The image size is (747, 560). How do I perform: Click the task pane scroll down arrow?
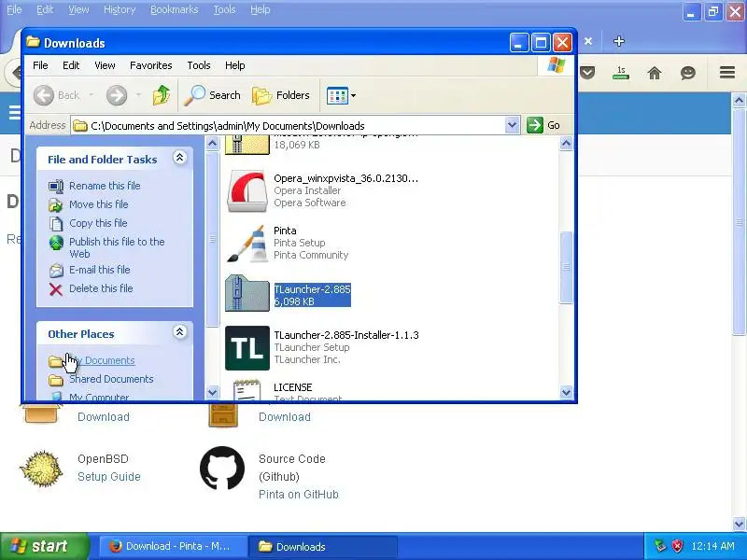click(213, 392)
